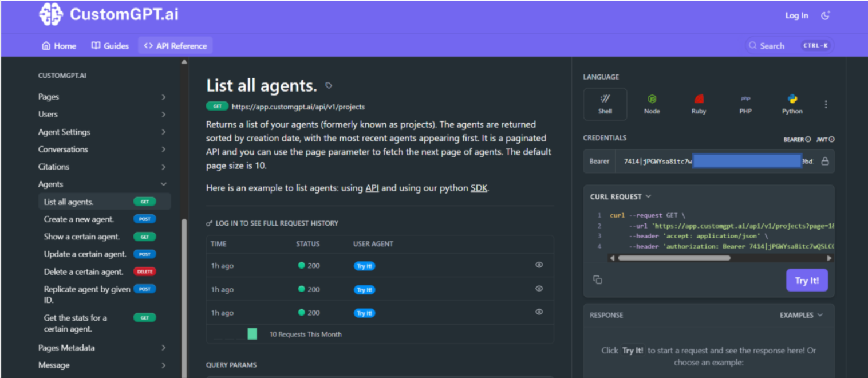Select List all agents sidebar item
Viewport: 868px width, 378px height.
pos(104,202)
